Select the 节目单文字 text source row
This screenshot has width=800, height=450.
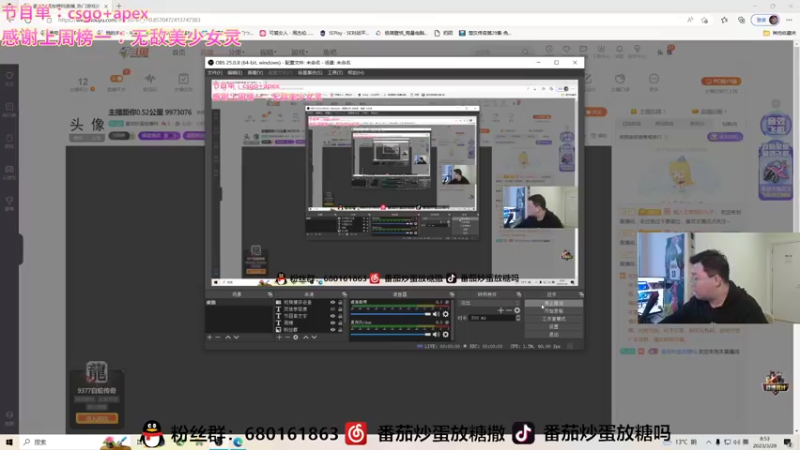[309, 316]
